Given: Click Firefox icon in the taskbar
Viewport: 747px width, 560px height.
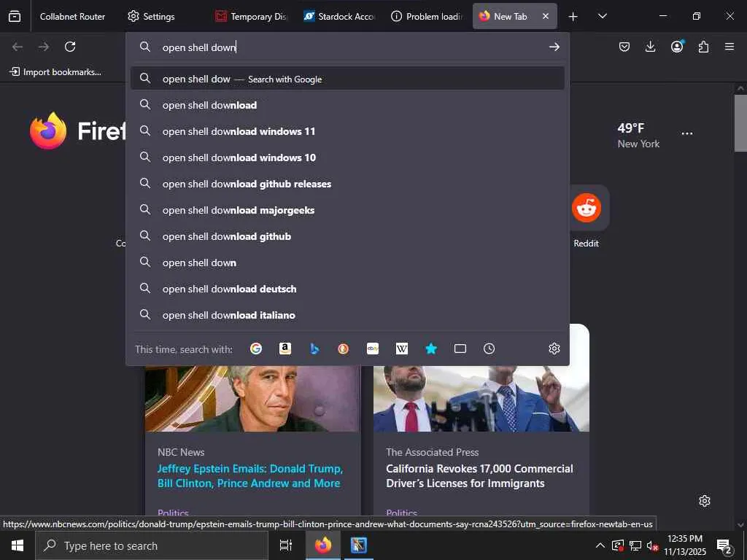Looking at the screenshot, I should [x=323, y=545].
